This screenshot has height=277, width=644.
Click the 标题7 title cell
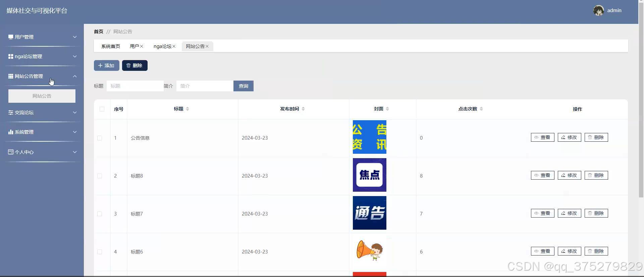click(x=137, y=214)
